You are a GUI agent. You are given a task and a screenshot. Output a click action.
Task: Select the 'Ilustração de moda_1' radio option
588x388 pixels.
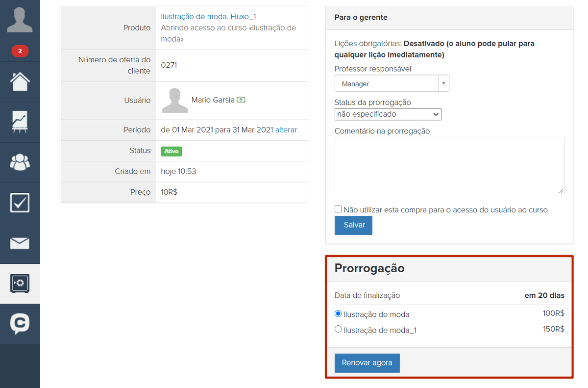(338, 330)
